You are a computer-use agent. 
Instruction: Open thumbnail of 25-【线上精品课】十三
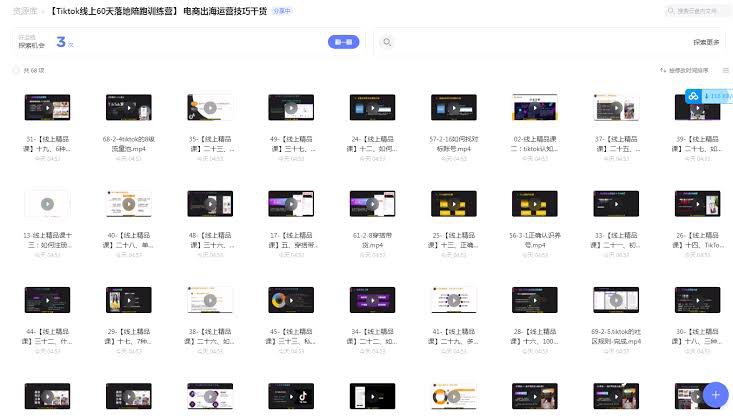454,204
